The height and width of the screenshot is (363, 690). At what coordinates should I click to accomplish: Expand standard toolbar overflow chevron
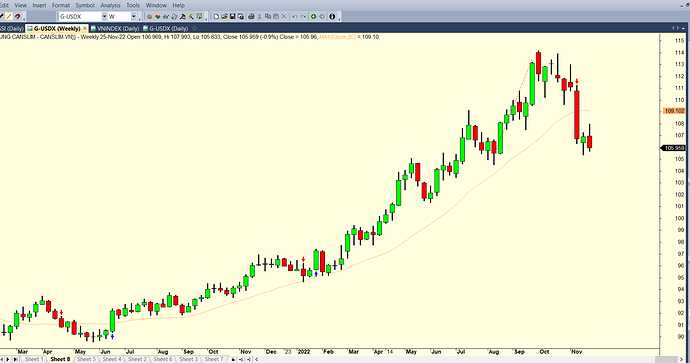(x=339, y=19)
